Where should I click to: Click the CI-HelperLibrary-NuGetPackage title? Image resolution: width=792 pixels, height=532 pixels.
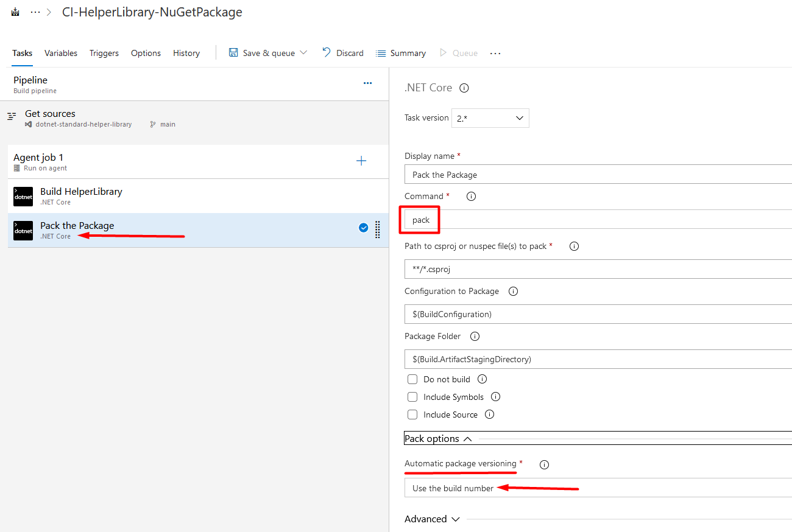tap(152, 12)
